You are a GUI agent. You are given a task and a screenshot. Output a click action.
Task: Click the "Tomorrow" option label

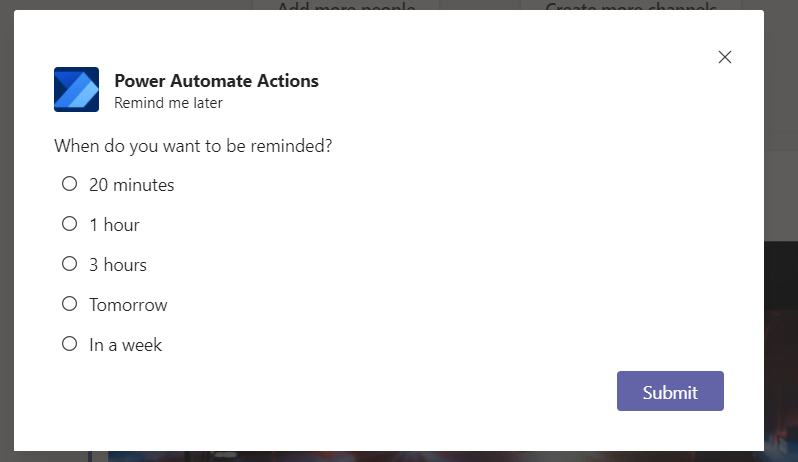pyautogui.click(x=128, y=305)
